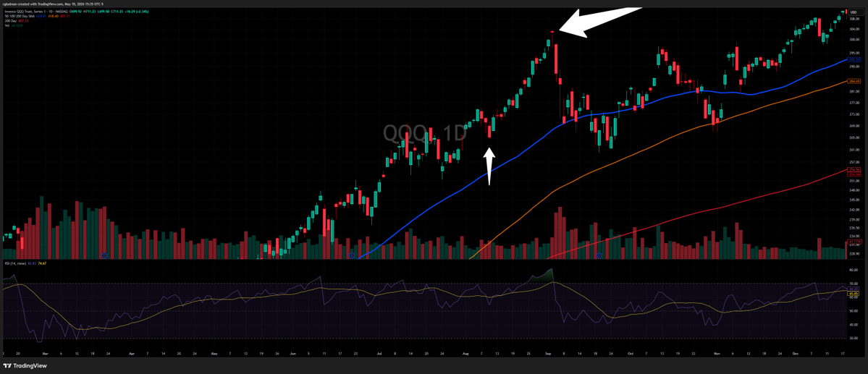Image resolution: width=868 pixels, height=374 pixels.
Task: Click the Dec label on time axis
Action: 796,354
